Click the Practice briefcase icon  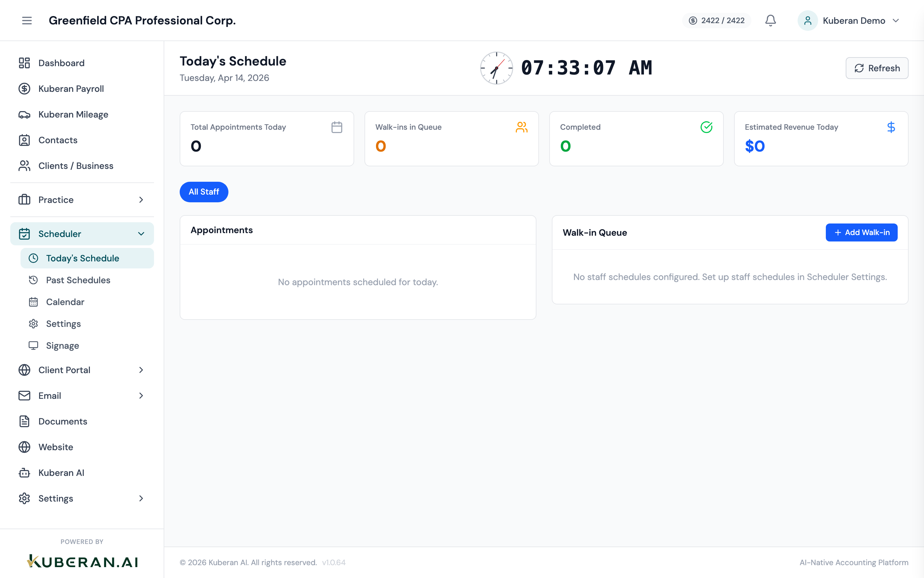(24, 199)
